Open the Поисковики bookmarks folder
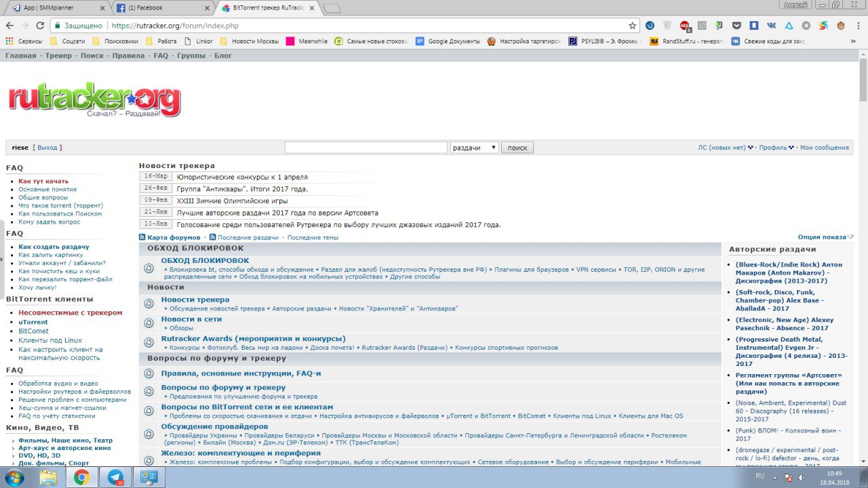 (116, 41)
